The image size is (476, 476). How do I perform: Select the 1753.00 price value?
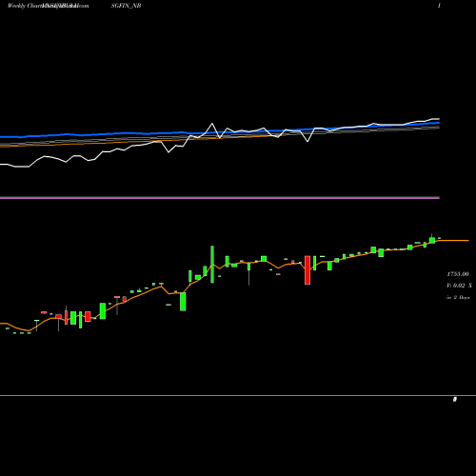(x=458, y=274)
